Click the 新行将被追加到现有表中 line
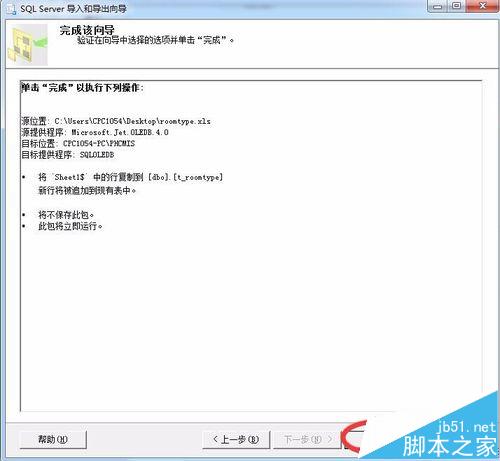The image size is (500, 461). pos(87,191)
